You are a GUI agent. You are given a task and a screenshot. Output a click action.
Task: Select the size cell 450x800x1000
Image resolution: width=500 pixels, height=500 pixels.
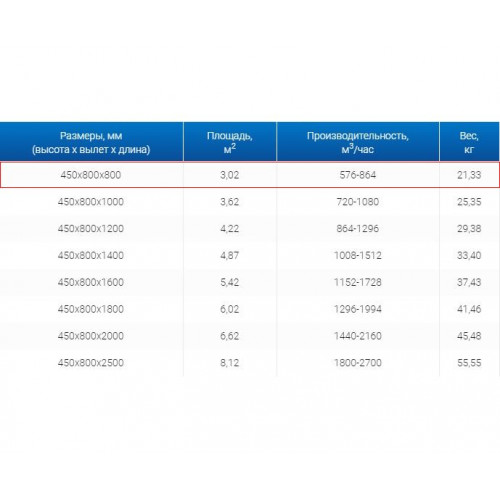[91, 202]
